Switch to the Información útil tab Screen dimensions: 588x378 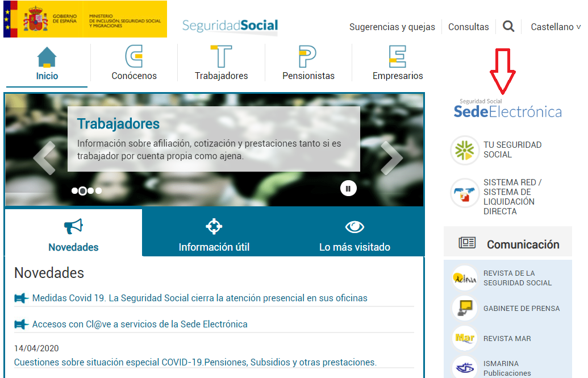[x=214, y=234]
